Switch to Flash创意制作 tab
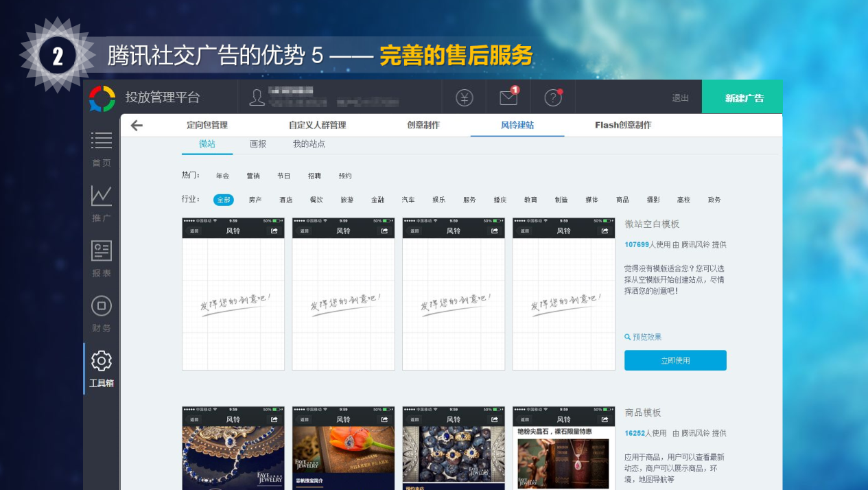 623,125
